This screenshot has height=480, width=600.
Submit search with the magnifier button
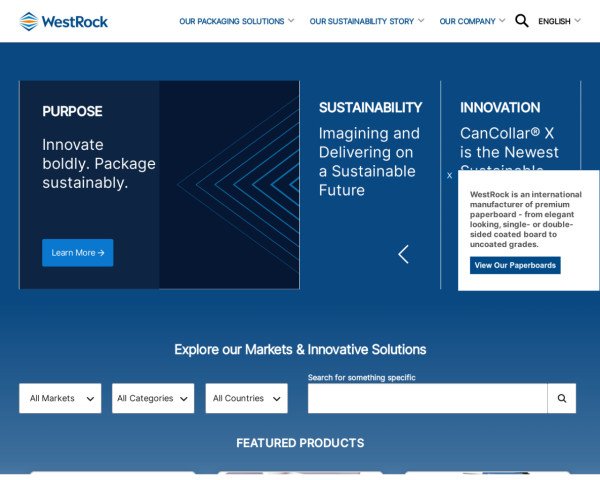[x=561, y=398]
